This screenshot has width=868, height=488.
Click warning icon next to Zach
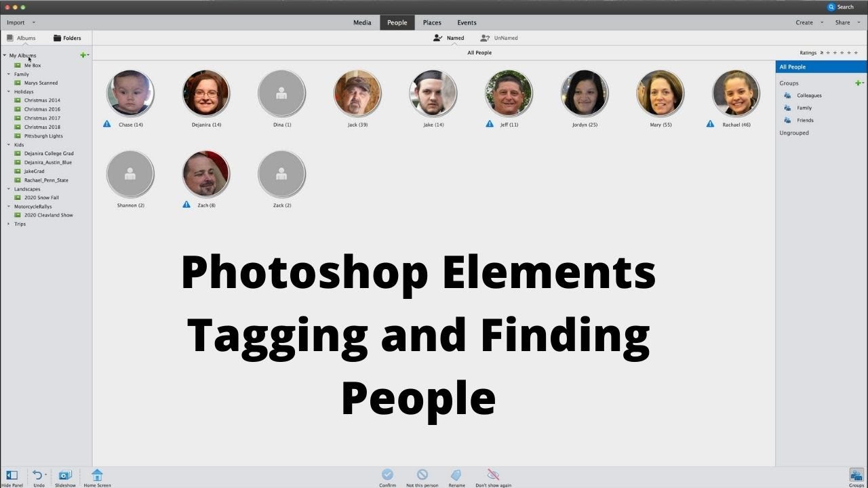point(186,204)
